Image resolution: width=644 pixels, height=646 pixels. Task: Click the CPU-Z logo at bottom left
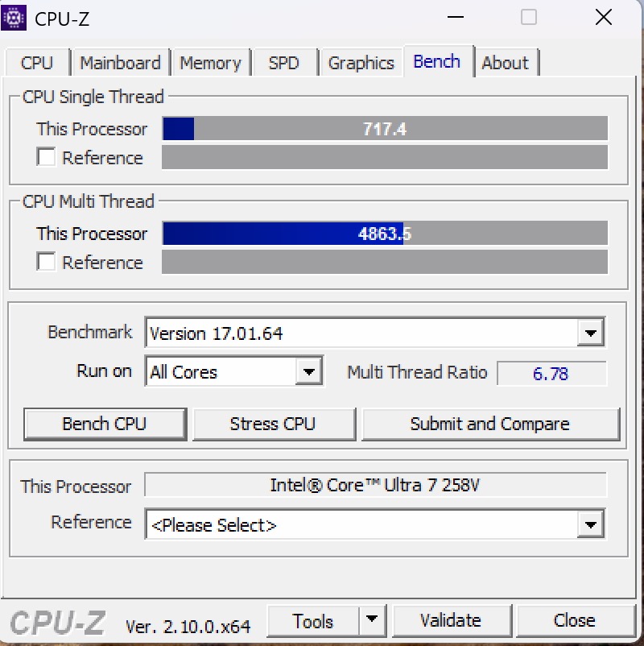click(x=58, y=623)
